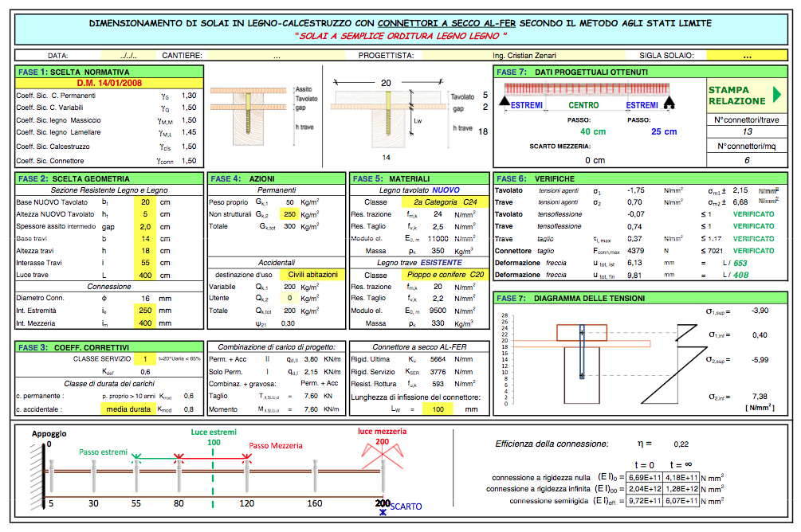
Task: Click the Resist. Rottura value 593
Action: (438, 384)
